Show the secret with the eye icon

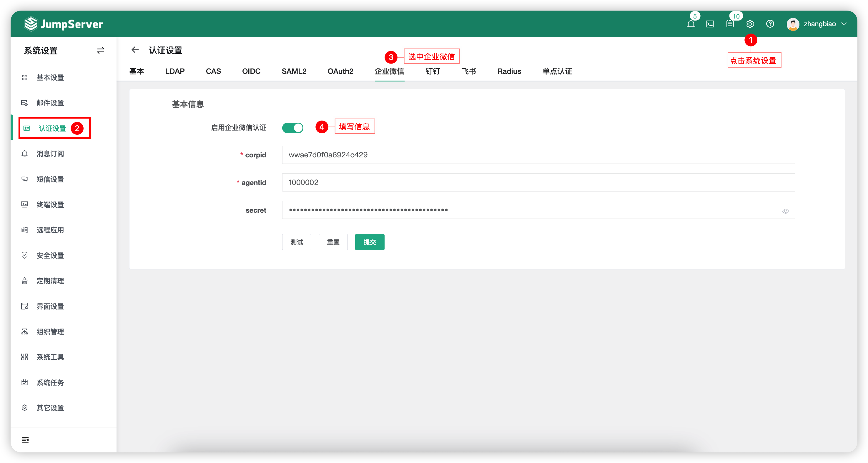pos(785,211)
